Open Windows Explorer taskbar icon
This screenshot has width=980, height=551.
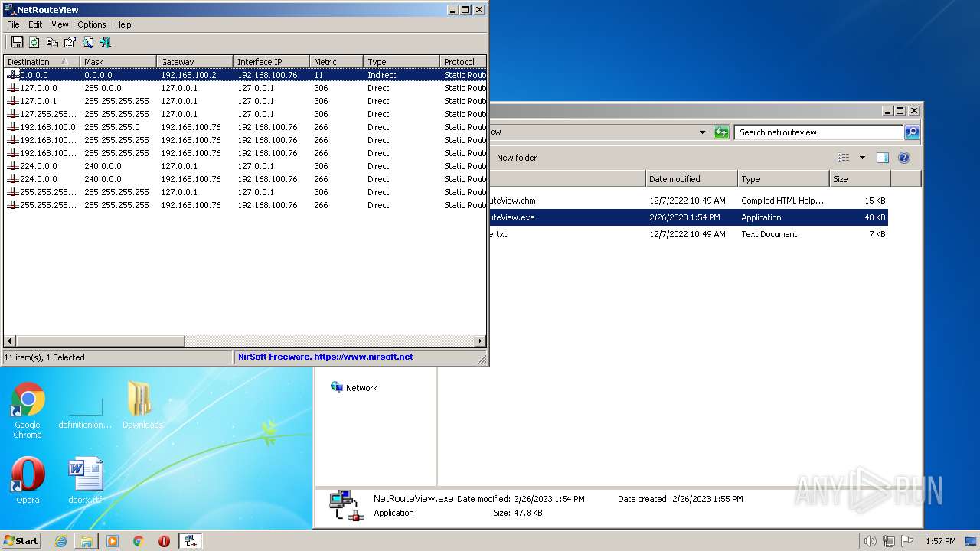[87, 541]
